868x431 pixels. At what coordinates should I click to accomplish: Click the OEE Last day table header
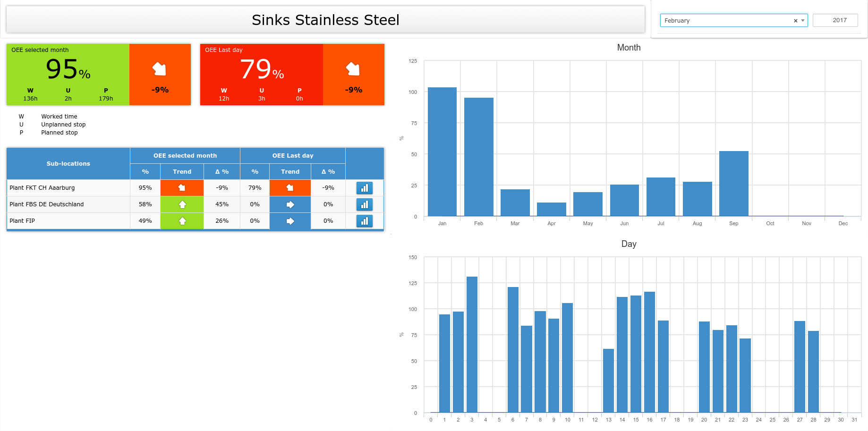click(x=292, y=156)
